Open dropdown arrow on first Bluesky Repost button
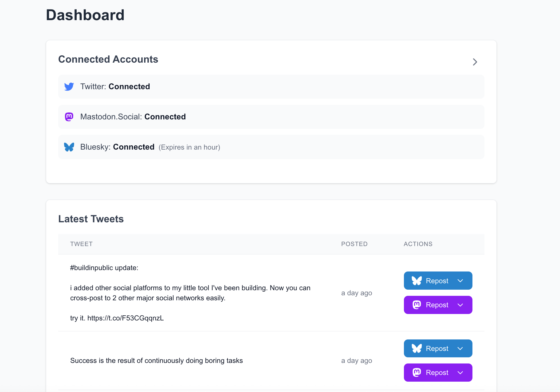Screen dimensions: 560x392 pos(460,281)
